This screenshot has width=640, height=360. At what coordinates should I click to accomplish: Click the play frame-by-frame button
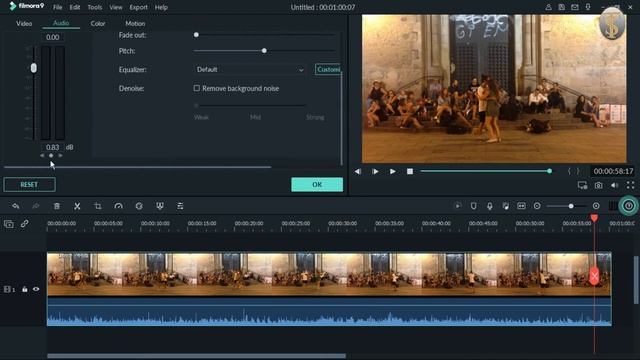coord(375,171)
